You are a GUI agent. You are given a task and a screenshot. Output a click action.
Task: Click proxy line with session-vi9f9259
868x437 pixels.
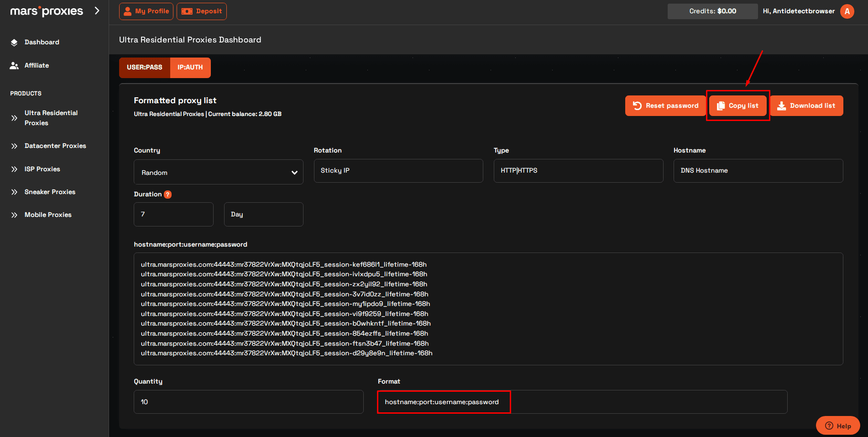tap(284, 314)
